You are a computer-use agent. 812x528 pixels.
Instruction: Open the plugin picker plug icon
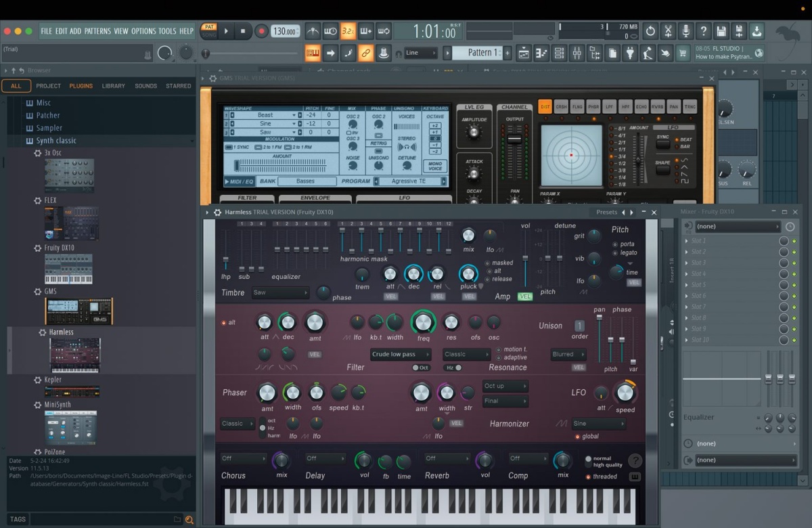[630, 53]
